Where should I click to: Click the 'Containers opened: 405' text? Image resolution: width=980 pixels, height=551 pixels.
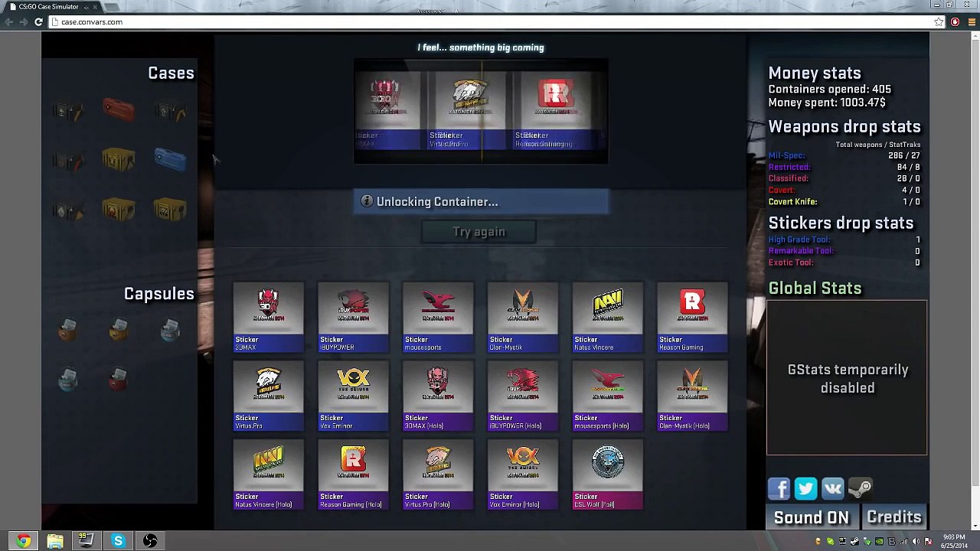tap(829, 89)
